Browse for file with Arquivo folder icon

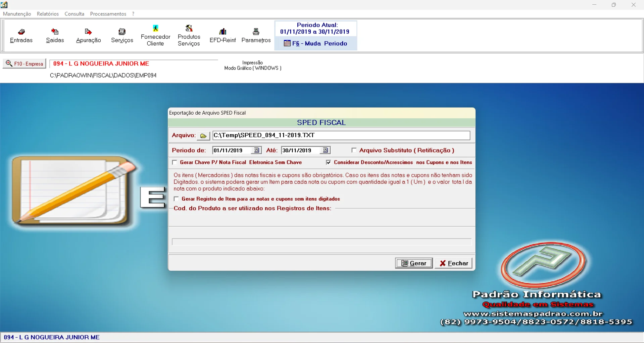pos(203,136)
